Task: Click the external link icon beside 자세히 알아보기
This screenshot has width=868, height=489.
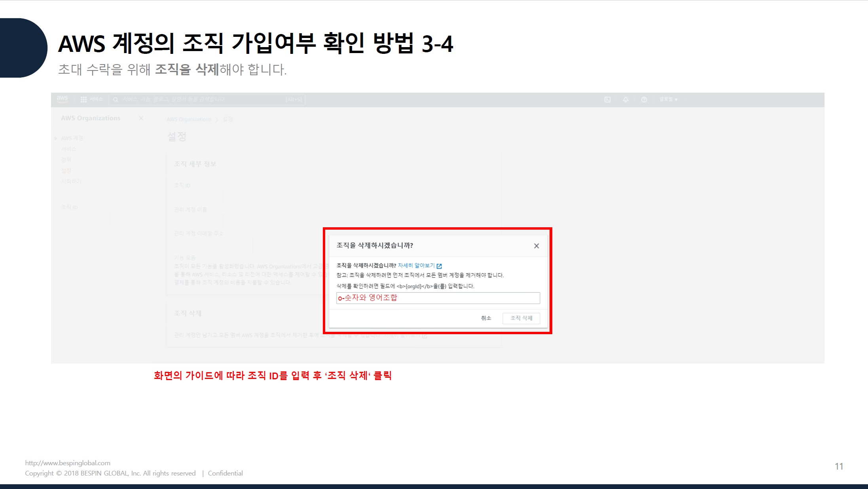Action: click(x=439, y=266)
